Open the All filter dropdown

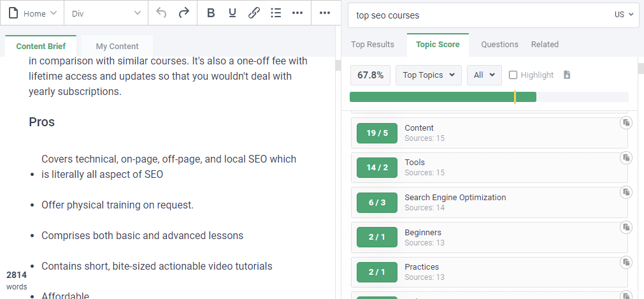click(484, 75)
